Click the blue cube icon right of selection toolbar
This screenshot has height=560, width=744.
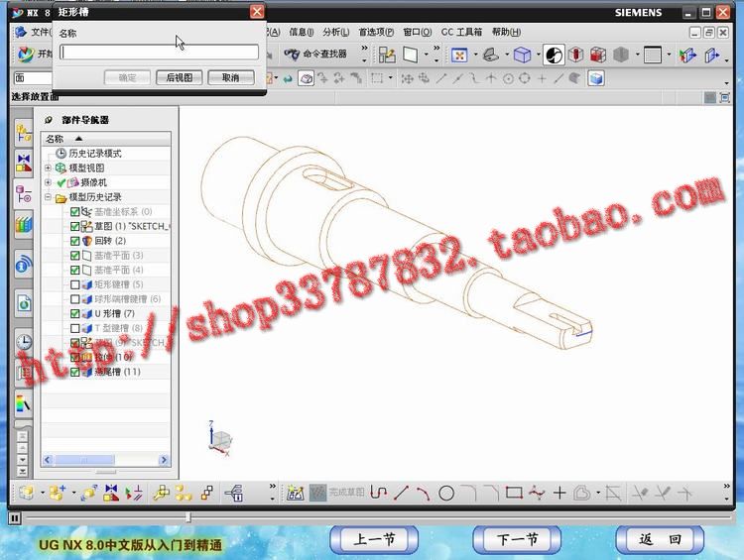coord(596,78)
